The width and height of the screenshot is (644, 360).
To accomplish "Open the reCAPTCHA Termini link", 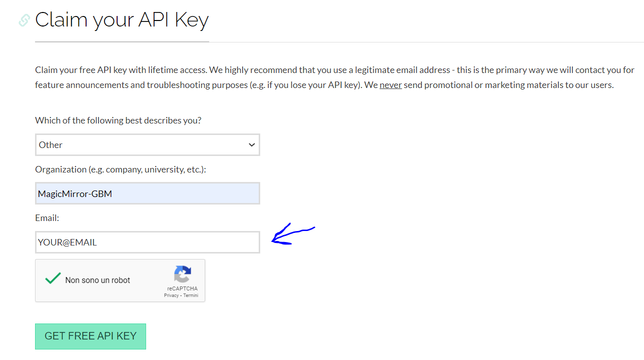I will (191, 295).
